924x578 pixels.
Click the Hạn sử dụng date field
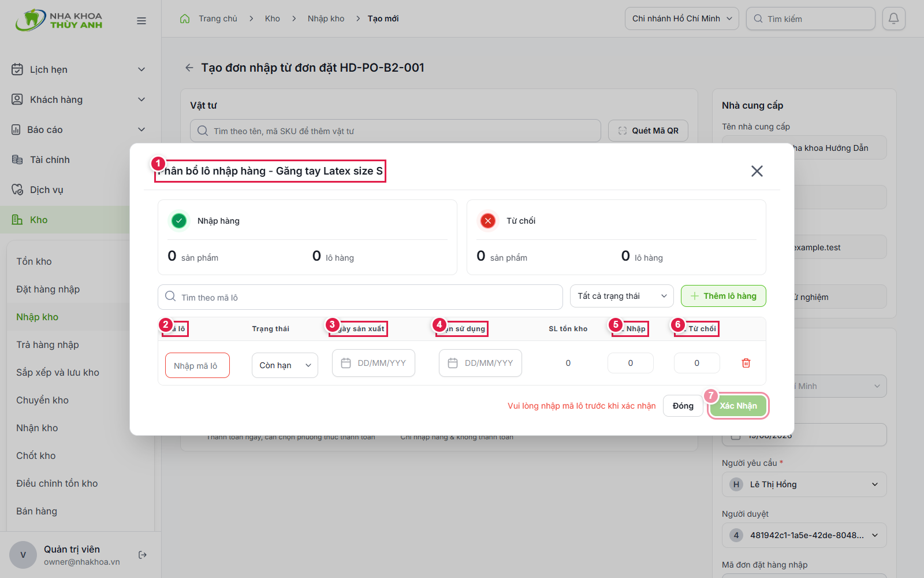[x=480, y=363]
